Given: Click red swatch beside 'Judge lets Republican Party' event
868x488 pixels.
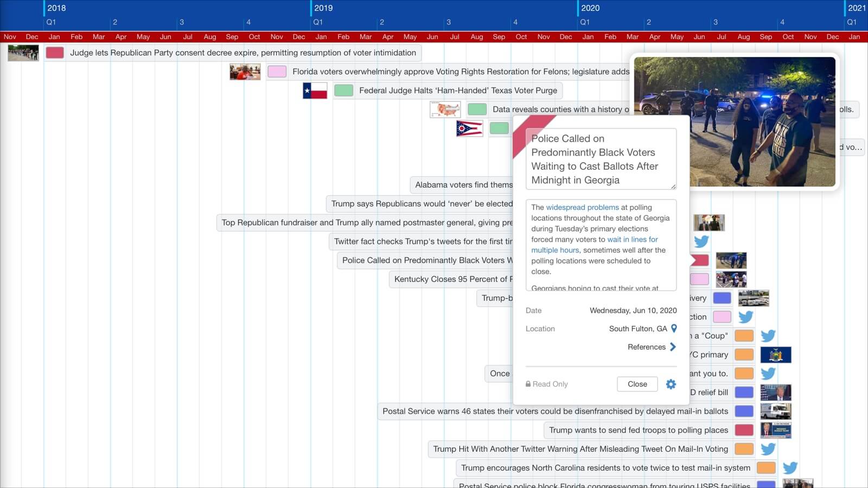Looking at the screenshot, I should (55, 53).
